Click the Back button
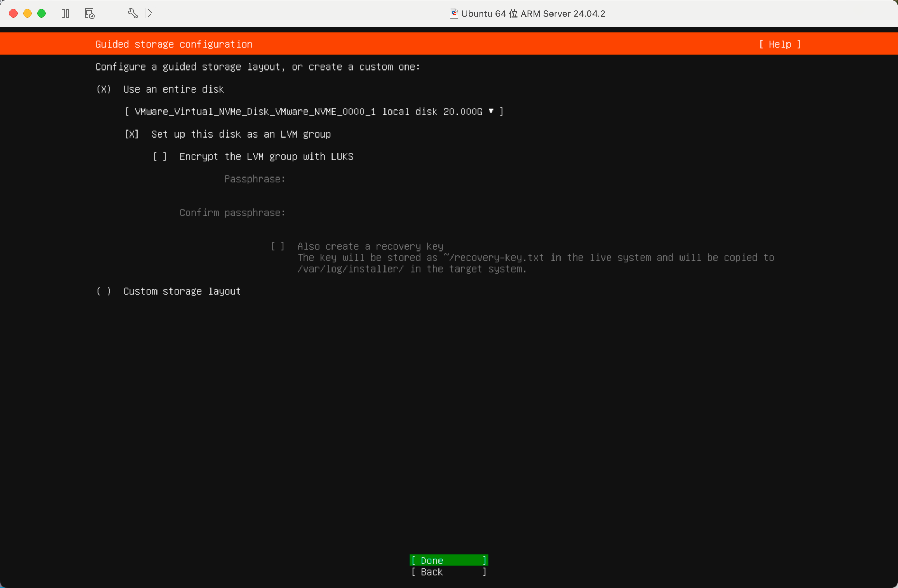The image size is (898, 588). (x=449, y=572)
